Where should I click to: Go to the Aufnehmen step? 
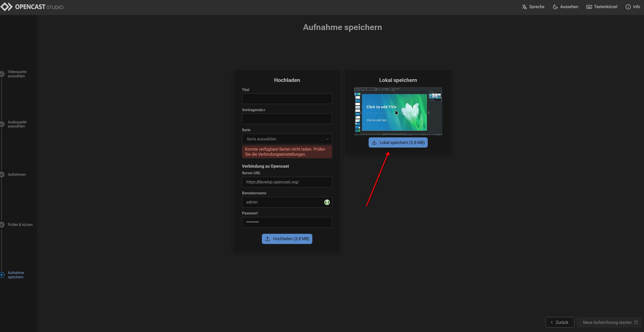(17, 175)
